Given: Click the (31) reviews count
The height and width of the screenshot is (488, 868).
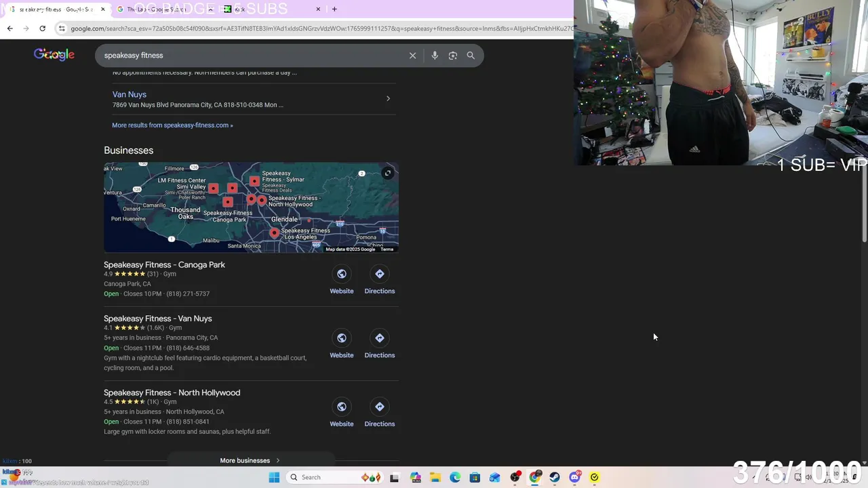Looking at the screenshot, I should (153, 274).
